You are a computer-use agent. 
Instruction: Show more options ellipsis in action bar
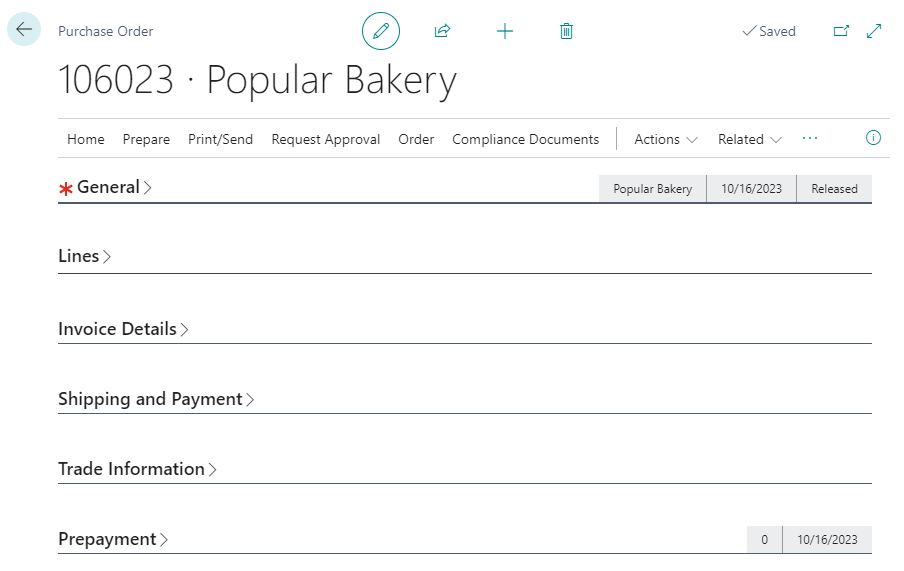click(810, 138)
